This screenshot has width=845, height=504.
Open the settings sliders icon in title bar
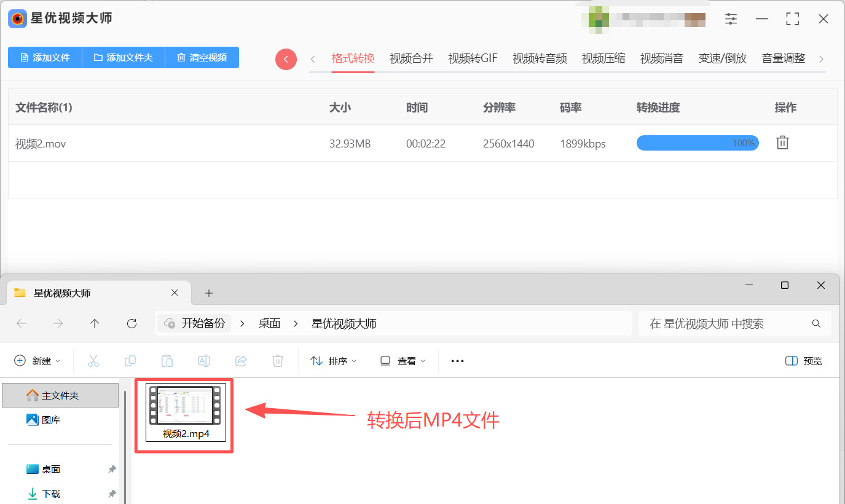pos(731,18)
